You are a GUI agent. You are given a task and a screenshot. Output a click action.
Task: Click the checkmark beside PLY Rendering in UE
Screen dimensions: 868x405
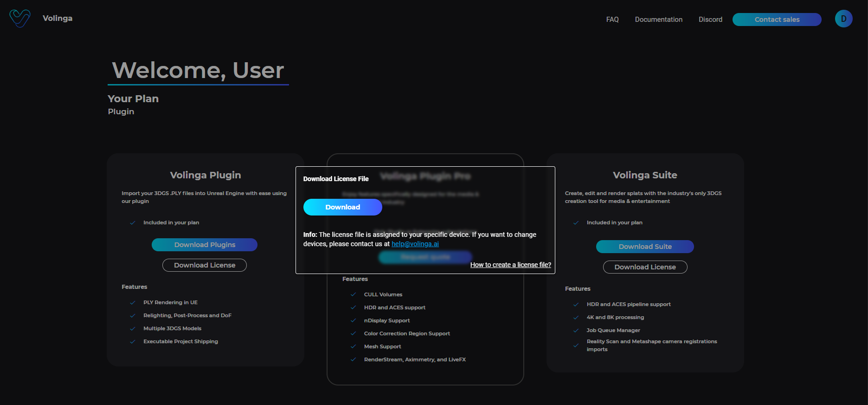click(x=133, y=303)
